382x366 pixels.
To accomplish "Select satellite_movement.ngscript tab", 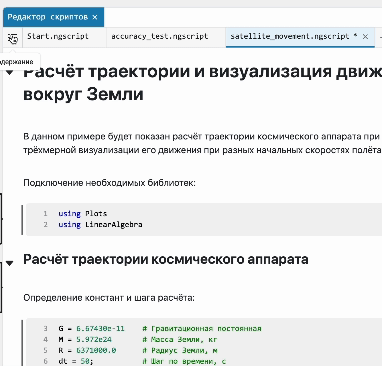I will (290, 36).
